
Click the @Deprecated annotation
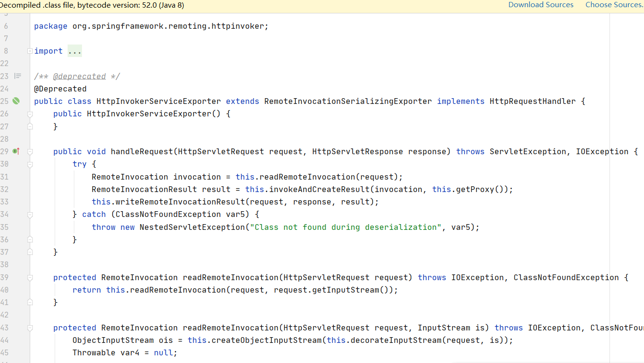[x=60, y=89]
